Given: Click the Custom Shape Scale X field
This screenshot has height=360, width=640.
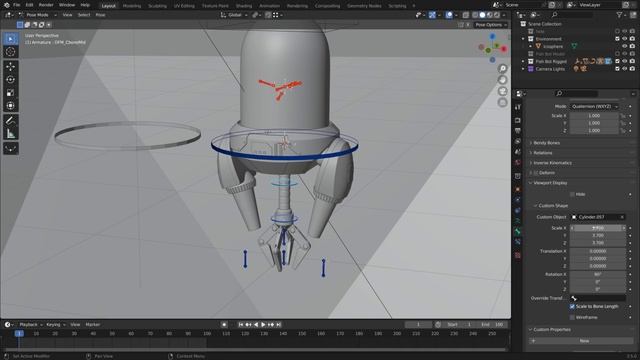Looking at the screenshot, I should tap(598, 228).
